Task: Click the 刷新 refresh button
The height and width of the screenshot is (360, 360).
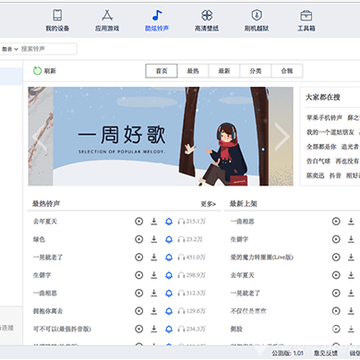Action: click(x=44, y=71)
